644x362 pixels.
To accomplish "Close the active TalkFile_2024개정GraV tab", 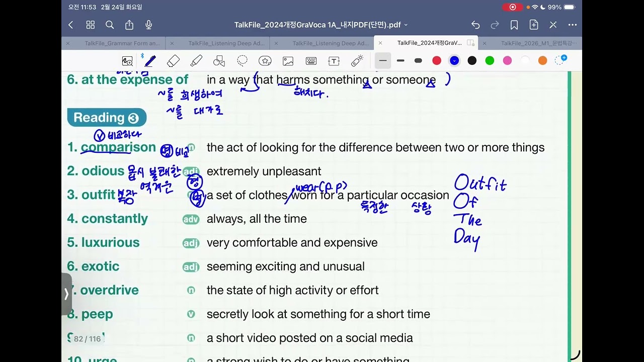I will (x=380, y=43).
